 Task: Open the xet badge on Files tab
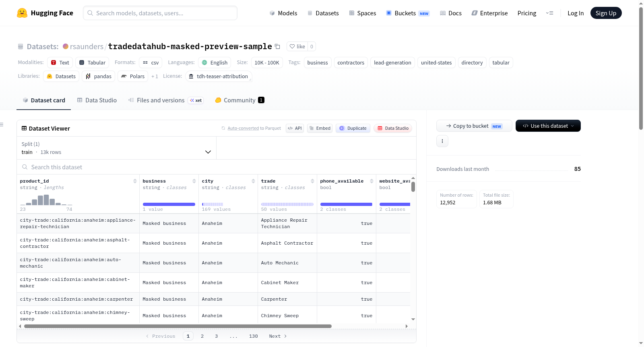tap(196, 100)
